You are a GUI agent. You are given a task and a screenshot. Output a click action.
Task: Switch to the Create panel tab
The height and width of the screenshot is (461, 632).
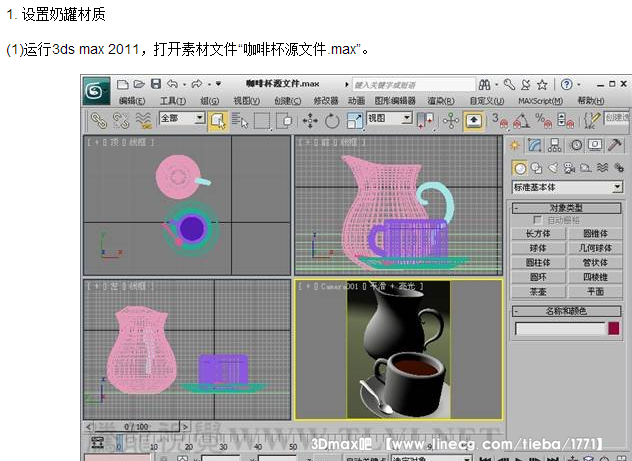point(514,145)
